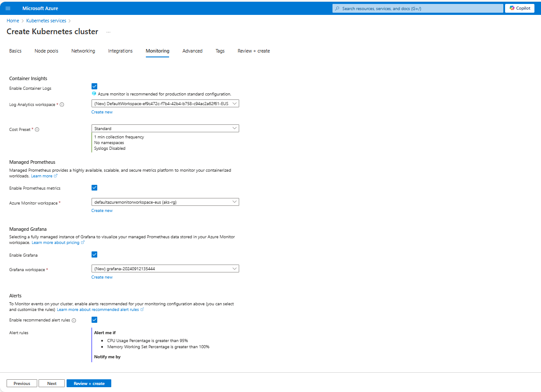This screenshot has height=392, width=541.
Task: Open Learn more about recommended alert rules link
Action: click(98, 310)
